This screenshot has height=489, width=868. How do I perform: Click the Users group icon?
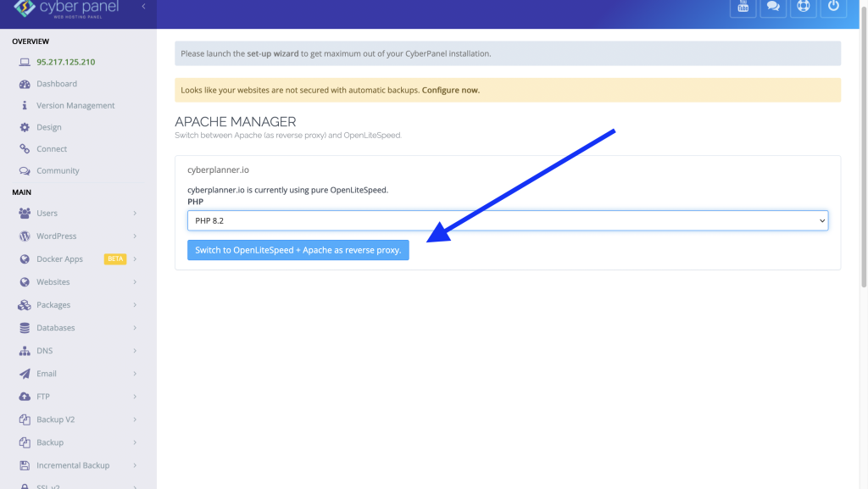25,213
